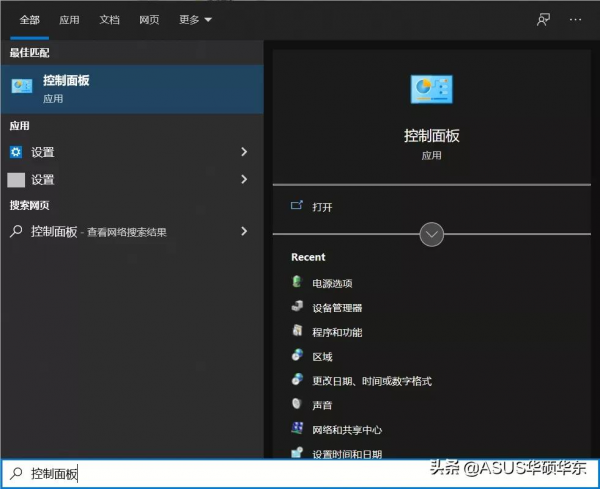This screenshot has width=600, height=489.
Task: Click the large Control Panel preview icon
Action: click(431, 89)
